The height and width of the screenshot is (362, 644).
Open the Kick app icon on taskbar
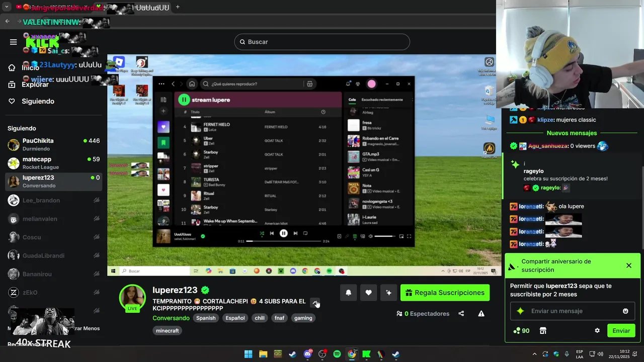pyautogui.click(x=366, y=354)
